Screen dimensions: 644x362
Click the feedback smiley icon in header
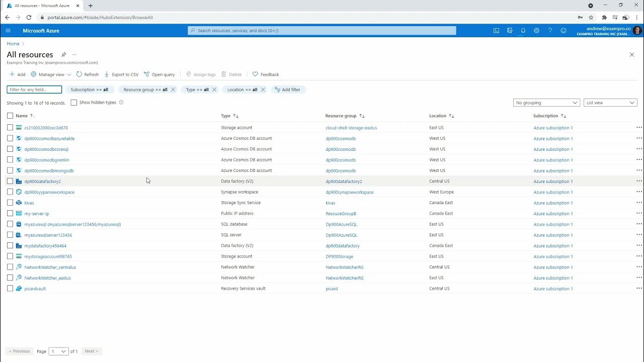563,31
